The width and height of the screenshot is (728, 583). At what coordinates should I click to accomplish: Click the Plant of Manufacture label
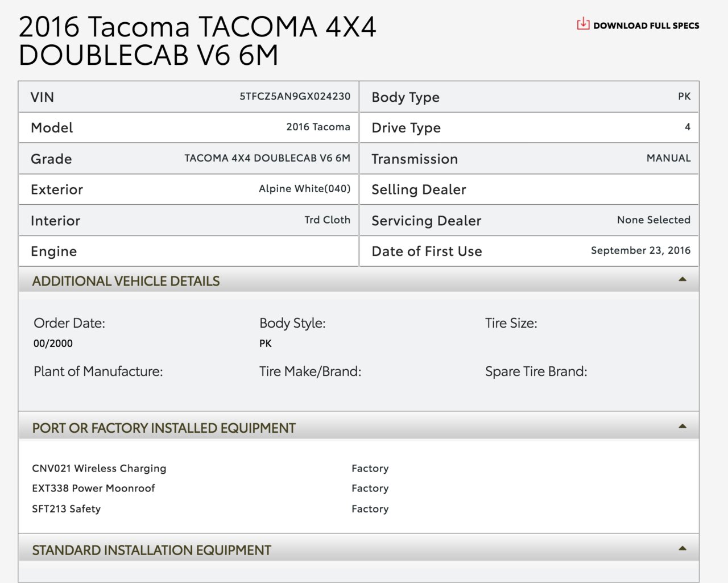pos(98,371)
